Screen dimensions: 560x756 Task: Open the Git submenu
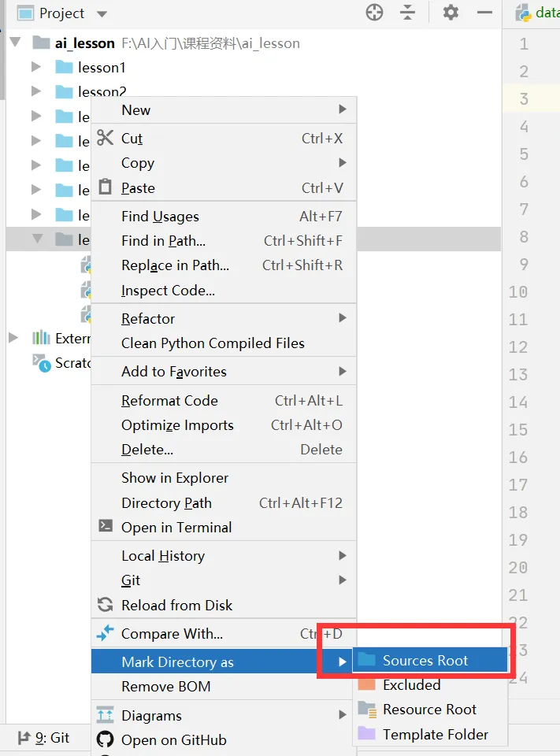[x=224, y=580]
